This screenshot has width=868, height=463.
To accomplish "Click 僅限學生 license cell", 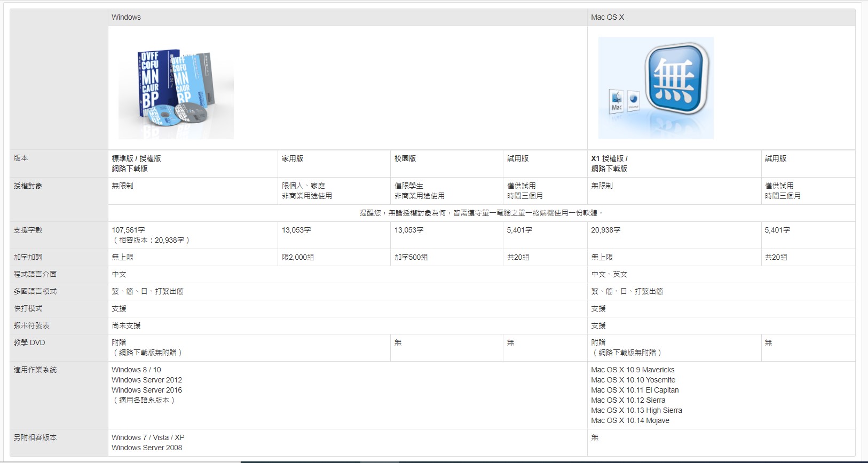I will coord(447,190).
